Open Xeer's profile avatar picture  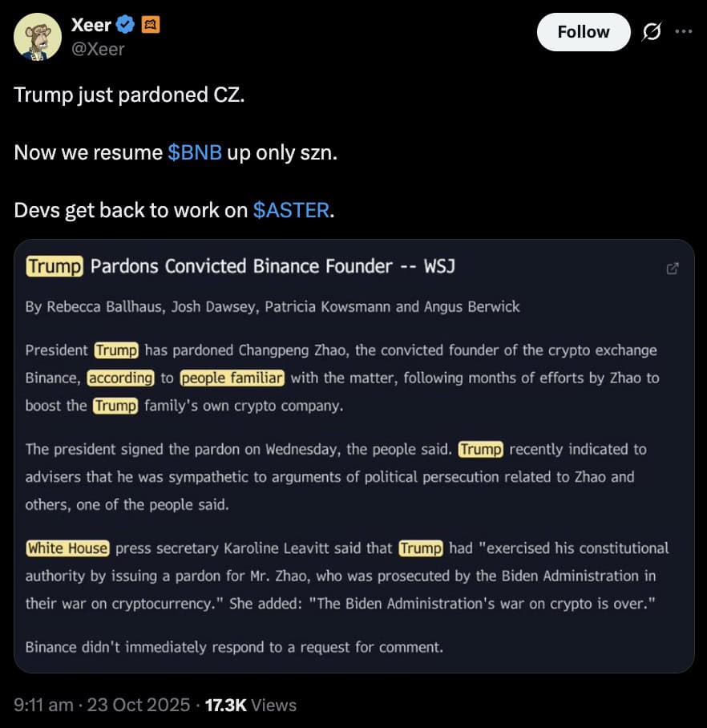(x=38, y=37)
